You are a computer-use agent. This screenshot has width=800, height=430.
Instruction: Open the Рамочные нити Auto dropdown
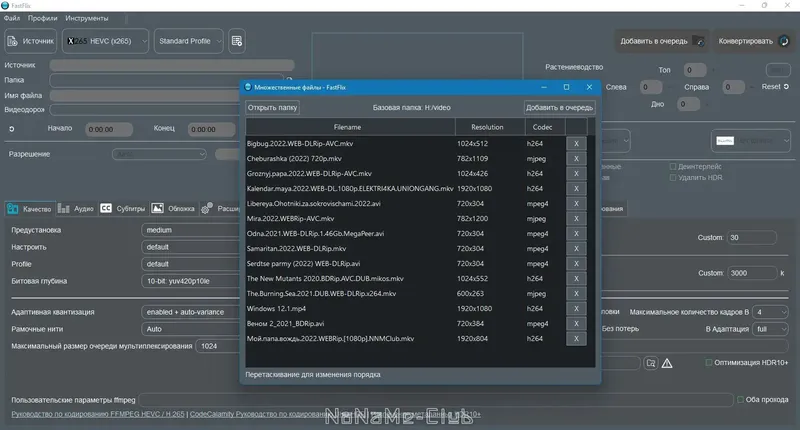click(191, 329)
